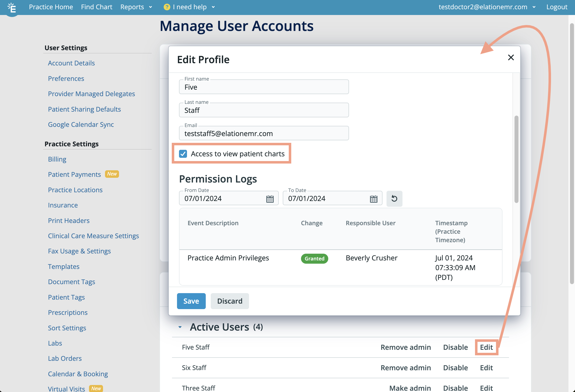Go to Practice Home
Image resolution: width=575 pixels, height=392 pixels.
[51, 7]
